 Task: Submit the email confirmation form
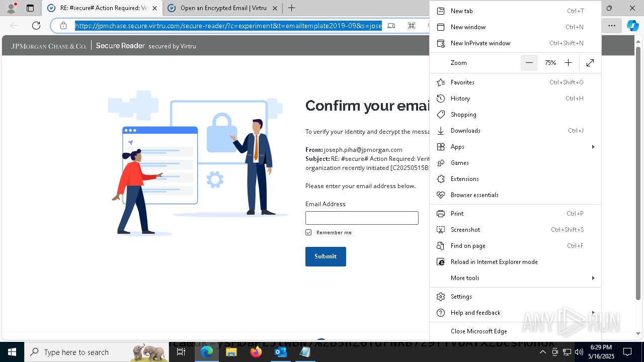click(326, 256)
